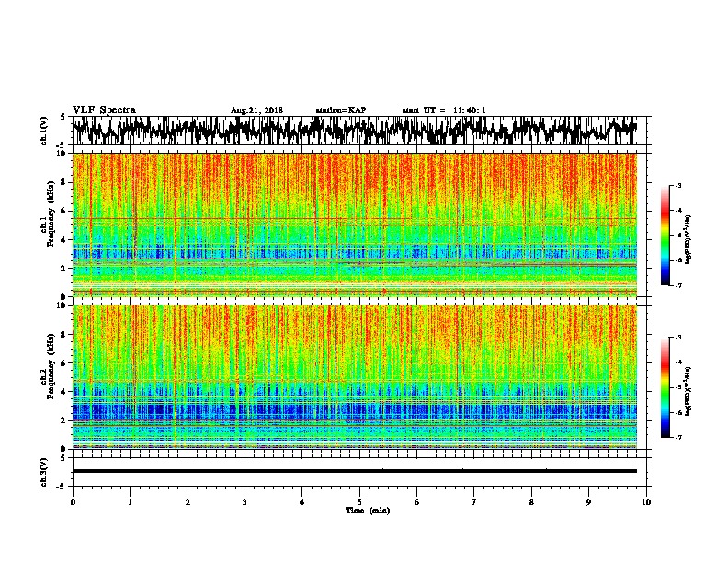Click the "4" kHz tick of ch.2 frequency axis
This screenshot has width=728, height=563.
(x=65, y=392)
